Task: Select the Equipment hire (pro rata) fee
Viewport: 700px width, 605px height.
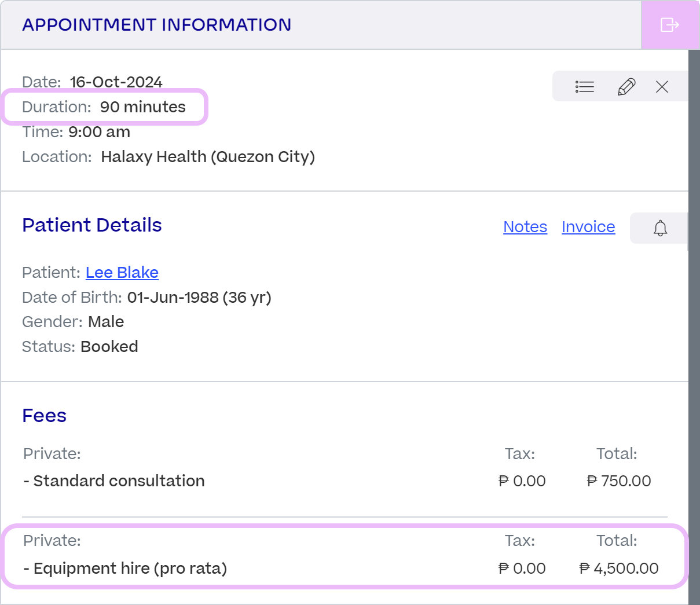Action: coord(125,569)
